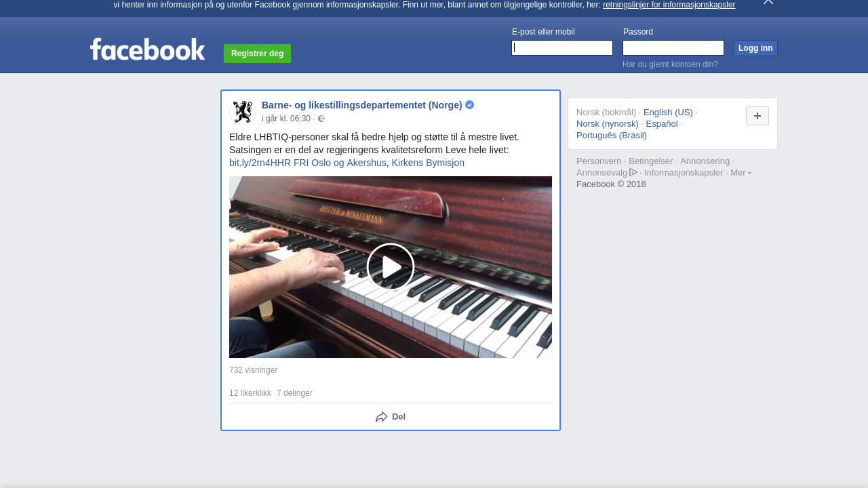The height and width of the screenshot is (488, 868).
Task: Click the Del share arrow icon
Action: coord(382,417)
